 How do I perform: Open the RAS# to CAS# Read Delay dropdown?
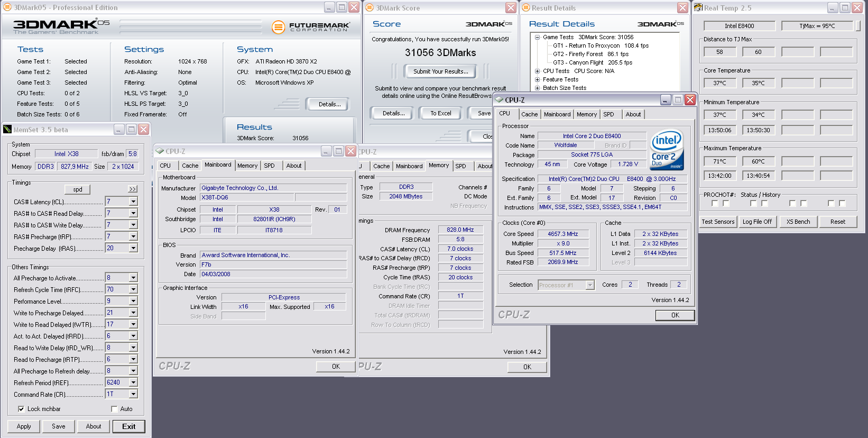pos(133,213)
